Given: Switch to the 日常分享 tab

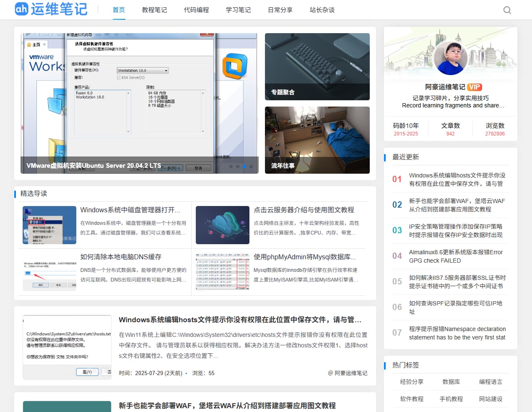Looking at the screenshot, I should pyautogui.click(x=280, y=10).
